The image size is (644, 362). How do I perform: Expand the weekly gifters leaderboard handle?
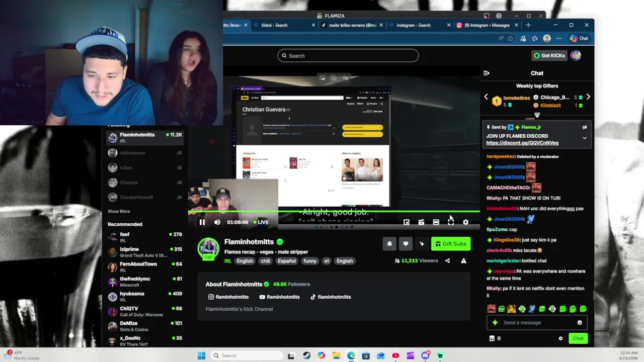[537, 115]
